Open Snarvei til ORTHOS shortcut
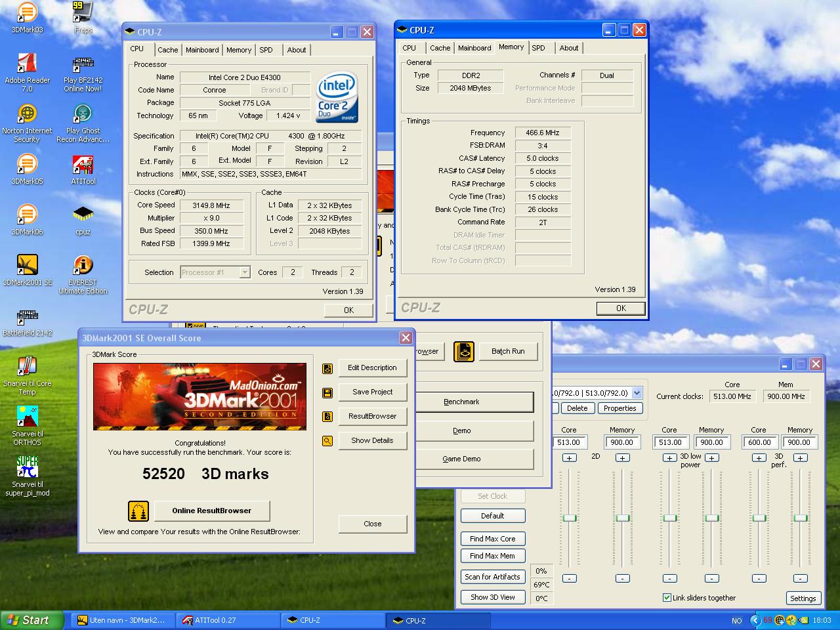Image resolution: width=840 pixels, height=630 pixels. coord(27,426)
